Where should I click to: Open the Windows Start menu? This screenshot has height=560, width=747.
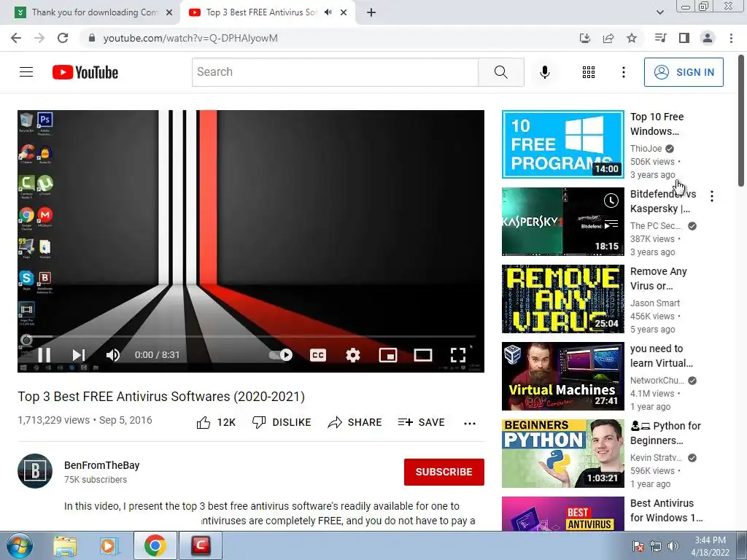coord(19,545)
